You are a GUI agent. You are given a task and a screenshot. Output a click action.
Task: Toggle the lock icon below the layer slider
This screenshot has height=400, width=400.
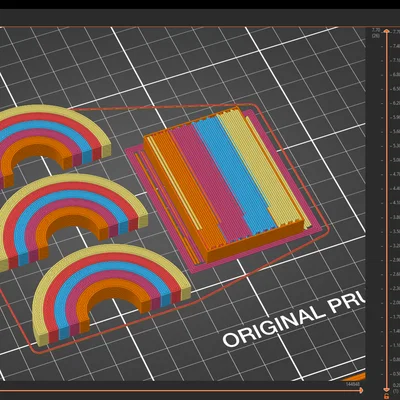[386, 396]
